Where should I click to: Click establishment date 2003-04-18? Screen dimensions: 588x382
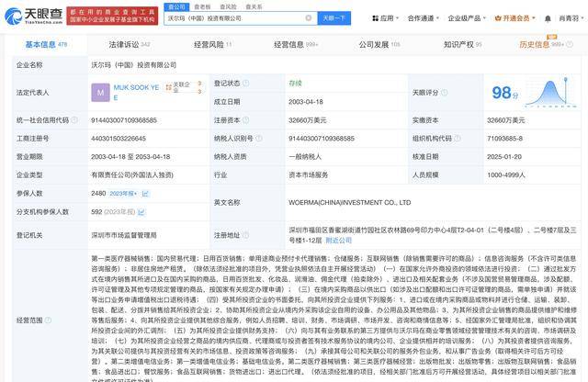click(306, 102)
